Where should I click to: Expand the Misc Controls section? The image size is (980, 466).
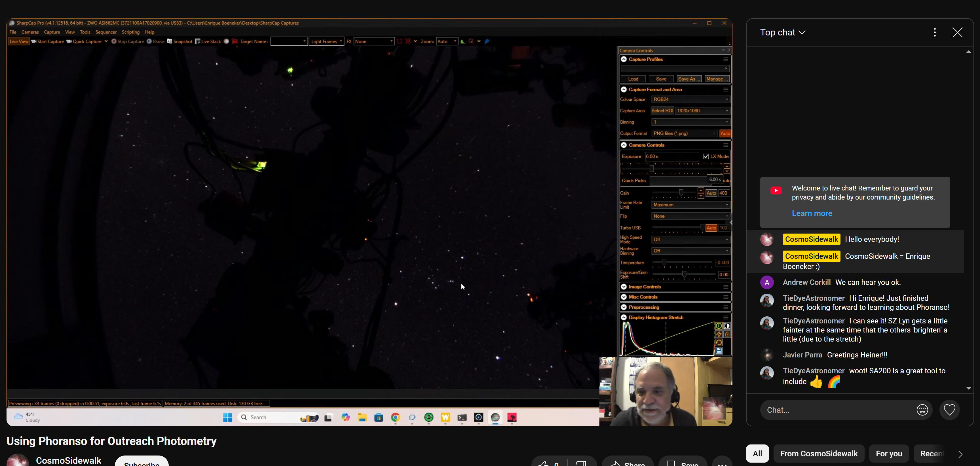624,297
